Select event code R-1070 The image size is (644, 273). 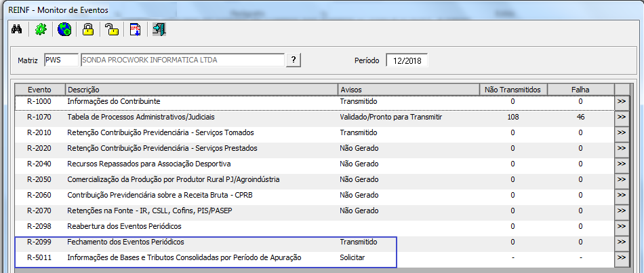(39, 117)
